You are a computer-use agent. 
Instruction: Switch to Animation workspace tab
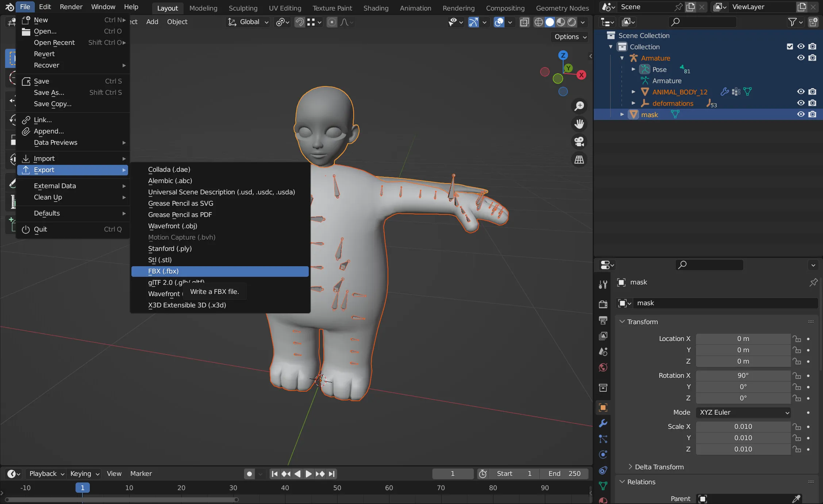coord(415,8)
